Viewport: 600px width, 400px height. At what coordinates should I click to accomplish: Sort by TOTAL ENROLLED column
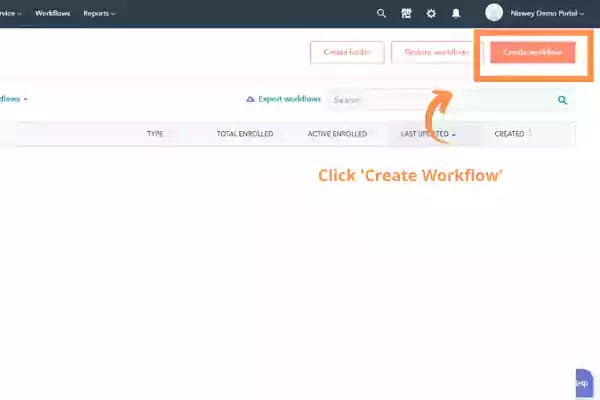point(245,134)
